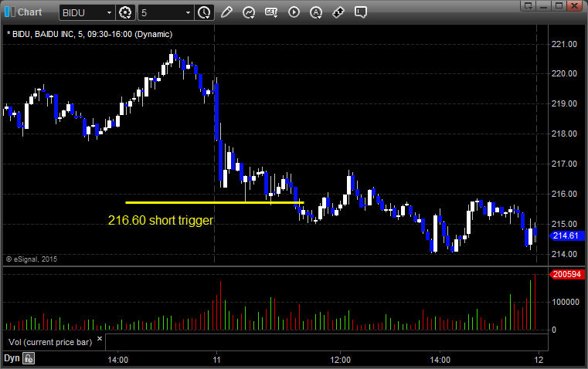Image resolution: width=588 pixels, height=369 pixels.
Task: Close the Vol study label
Action: coord(100,339)
